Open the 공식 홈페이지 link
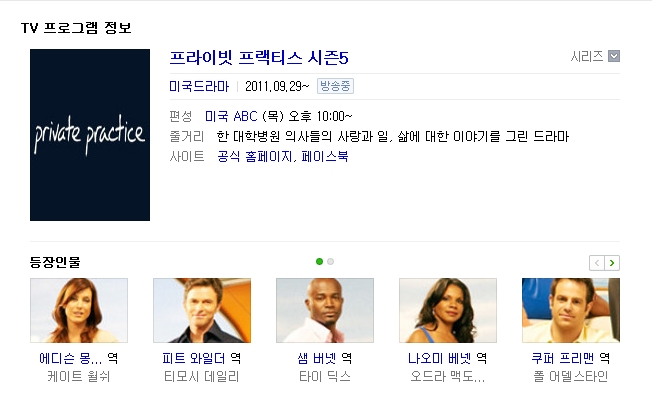 pyautogui.click(x=254, y=156)
